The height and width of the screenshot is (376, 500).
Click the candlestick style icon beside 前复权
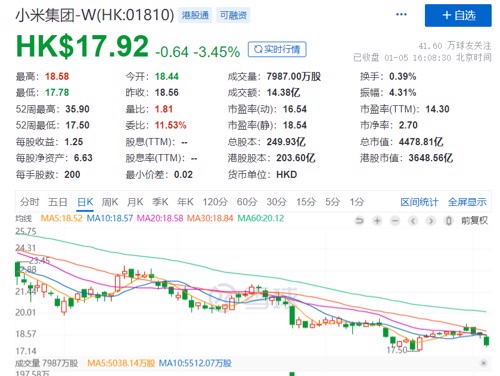(x=449, y=221)
